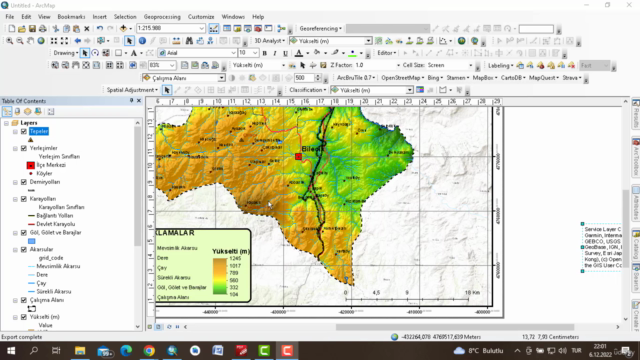Collapse the Yerleşimler layer expander
This screenshot has height=360, width=640.
click(15, 148)
